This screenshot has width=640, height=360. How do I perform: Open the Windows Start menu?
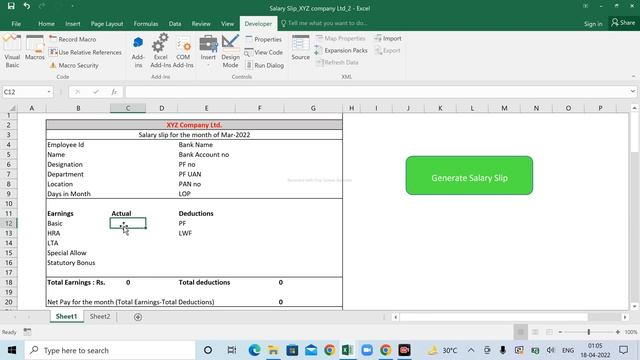(12, 350)
